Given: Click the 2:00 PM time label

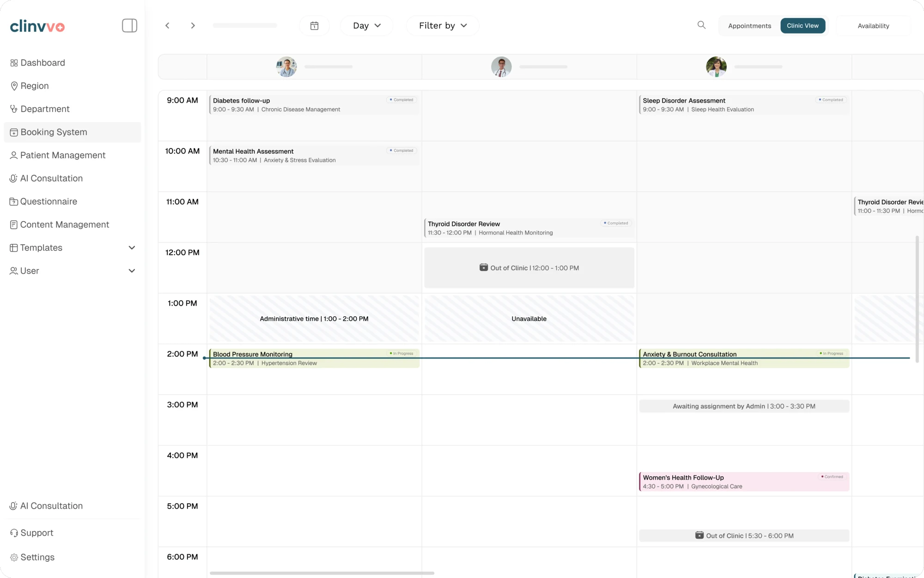Looking at the screenshot, I should [182, 354].
